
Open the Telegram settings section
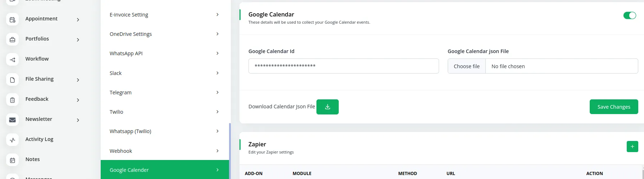pyautogui.click(x=165, y=93)
